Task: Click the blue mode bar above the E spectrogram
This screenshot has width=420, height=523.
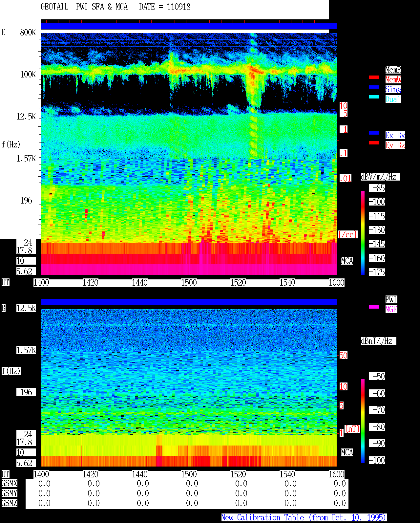Action: click(x=189, y=26)
